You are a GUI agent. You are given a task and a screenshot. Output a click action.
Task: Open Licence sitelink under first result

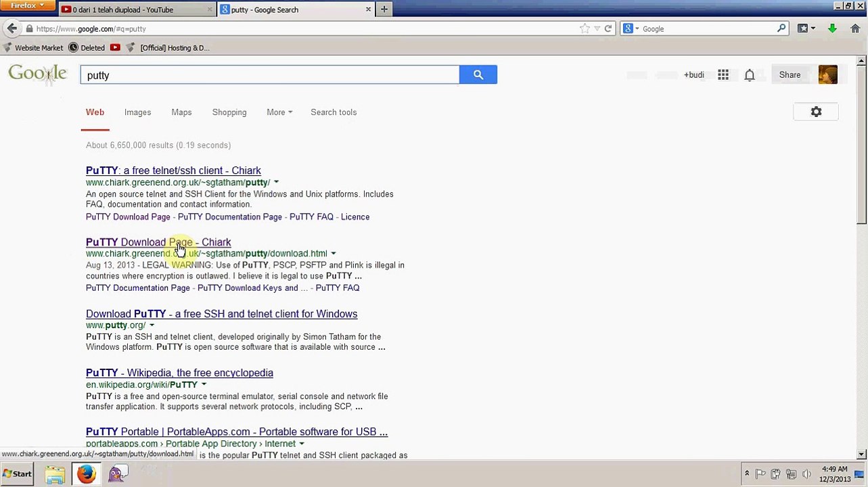[355, 217]
